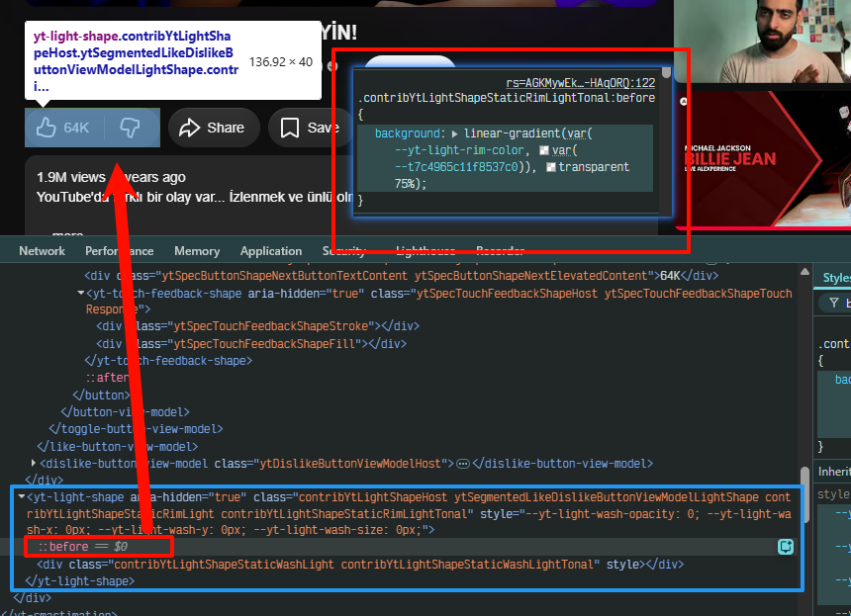
Task: Select the ::after pseudo-element row
Action: [108, 378]
